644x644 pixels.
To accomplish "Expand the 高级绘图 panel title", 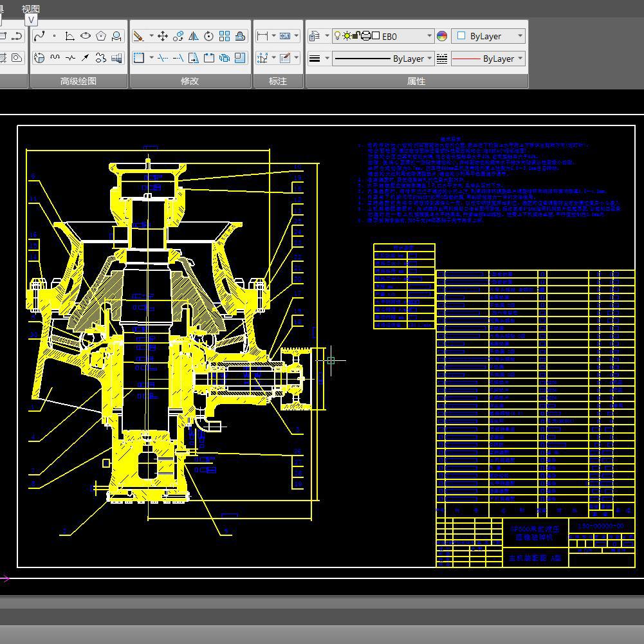I will tap(78, 81).
